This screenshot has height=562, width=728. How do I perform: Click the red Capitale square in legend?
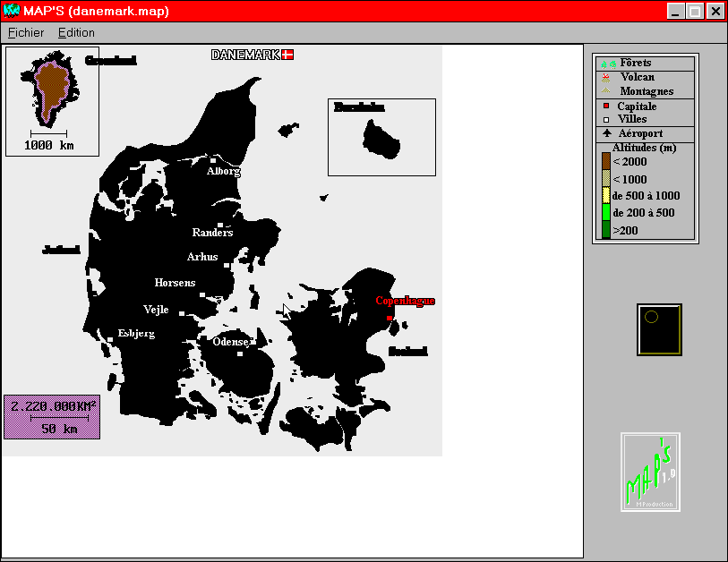click(606, 106)
